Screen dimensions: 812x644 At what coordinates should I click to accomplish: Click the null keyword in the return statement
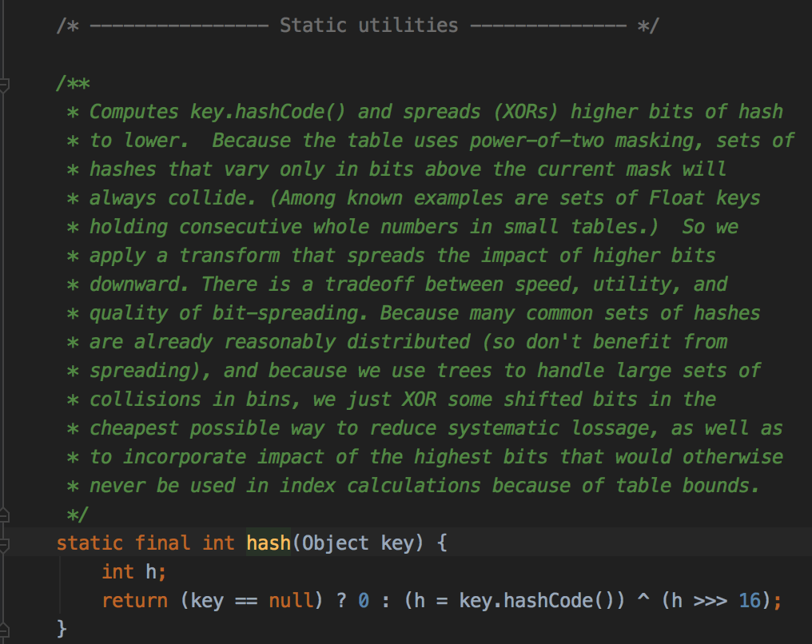(x=291, y=601)
